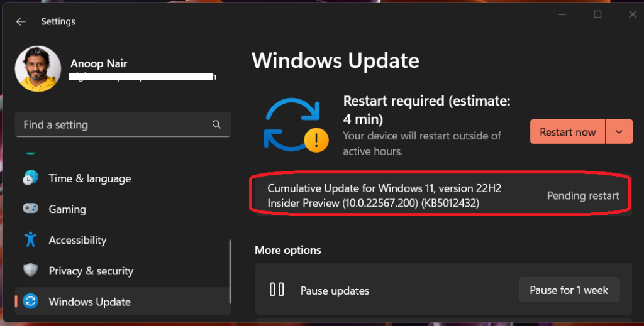This screenshot has width=644, height=326.
Task: Click the Privacy & security shield icon
Action: pyautogui.click(x=30, y=270)
